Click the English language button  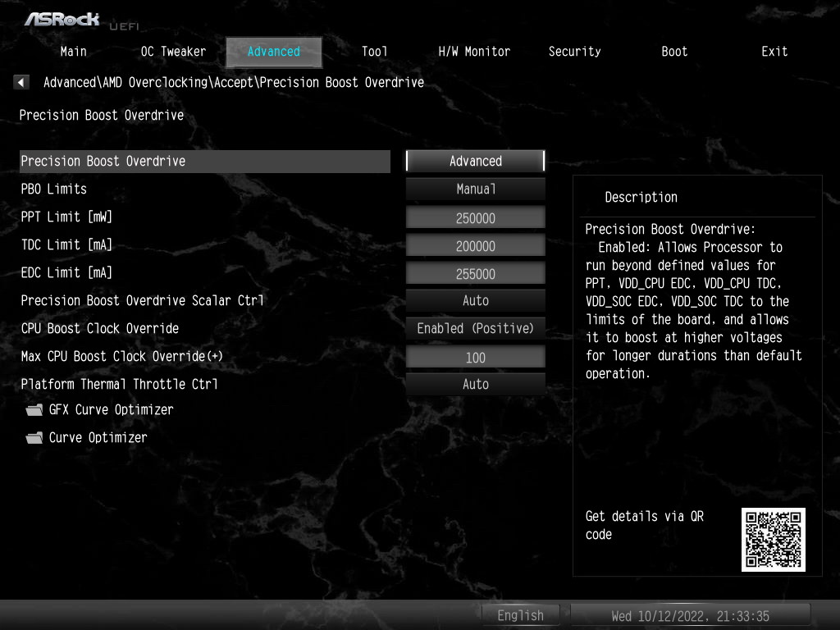(x=520, y=615)
